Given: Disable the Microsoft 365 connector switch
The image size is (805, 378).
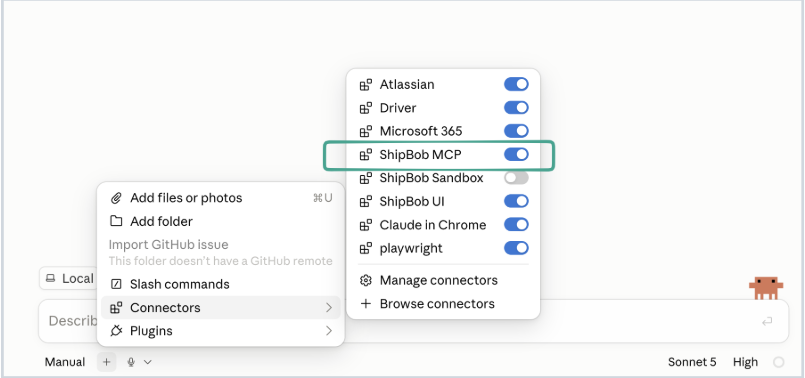Looking at the screenshot, I should coord(516,131).
